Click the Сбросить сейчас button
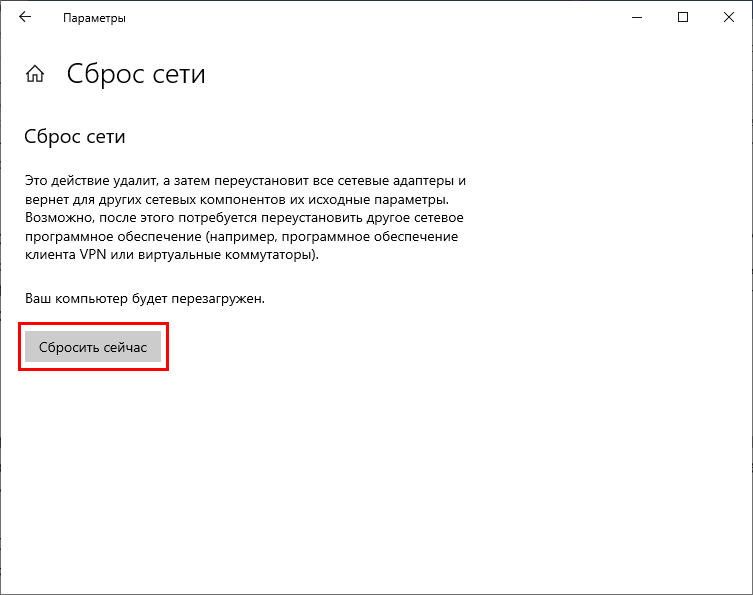753x595 pixels. pos(93,347)
